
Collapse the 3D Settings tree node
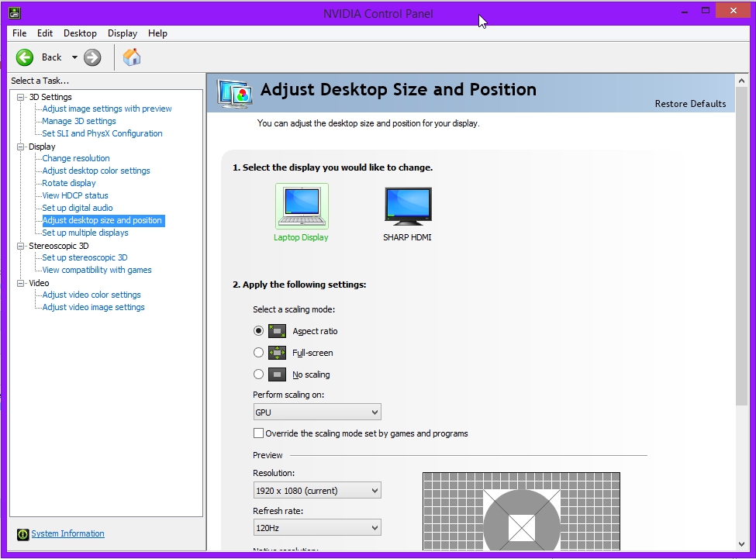[21, 97]
